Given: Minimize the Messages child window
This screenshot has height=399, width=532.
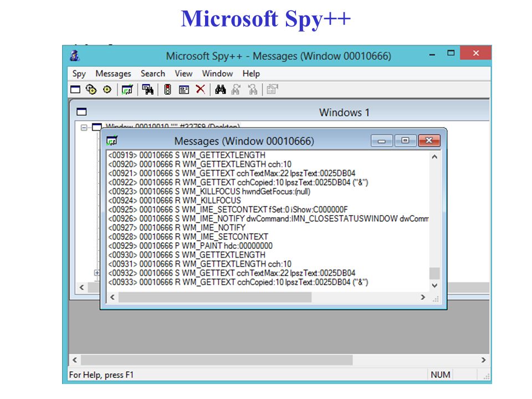Looking at the screenshot, I should (x=382, y=140).
